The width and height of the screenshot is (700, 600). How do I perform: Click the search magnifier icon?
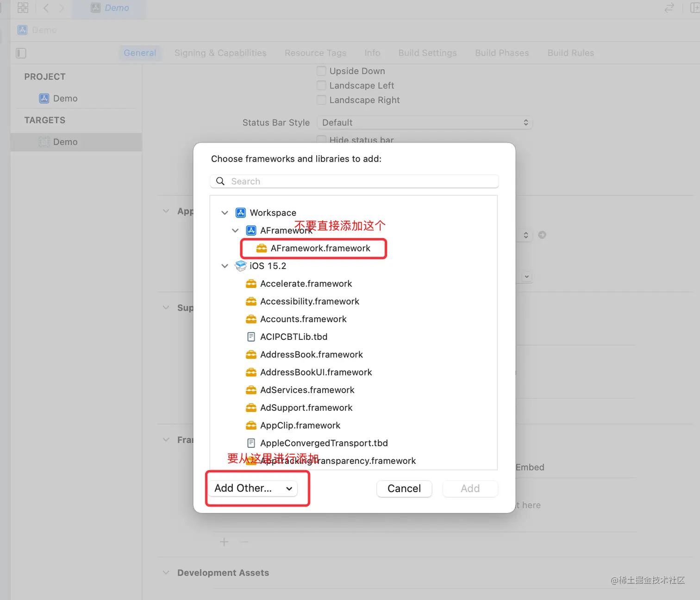tap(220, 181)
